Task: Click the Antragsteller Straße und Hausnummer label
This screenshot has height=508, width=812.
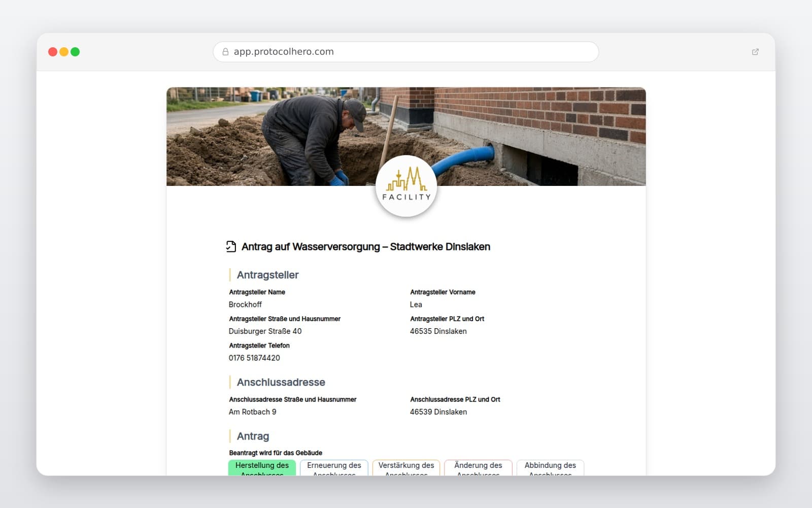Action: pos(285,319)
